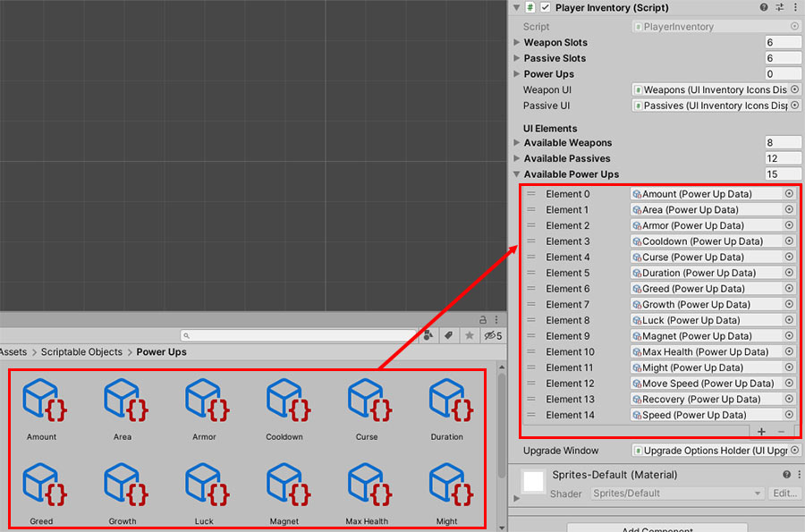Expand the Weapon Slots array

[x=517, y=43]
